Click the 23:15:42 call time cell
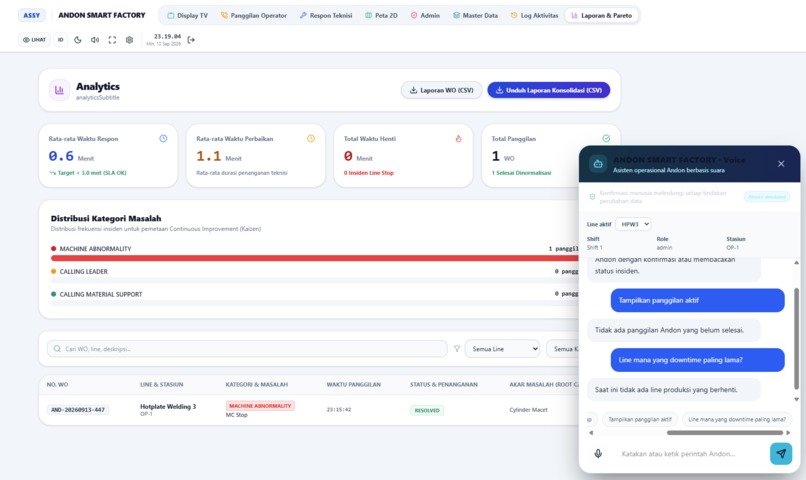Image resolution: width=806 pixels, height=480 pixels. point(339,410)
